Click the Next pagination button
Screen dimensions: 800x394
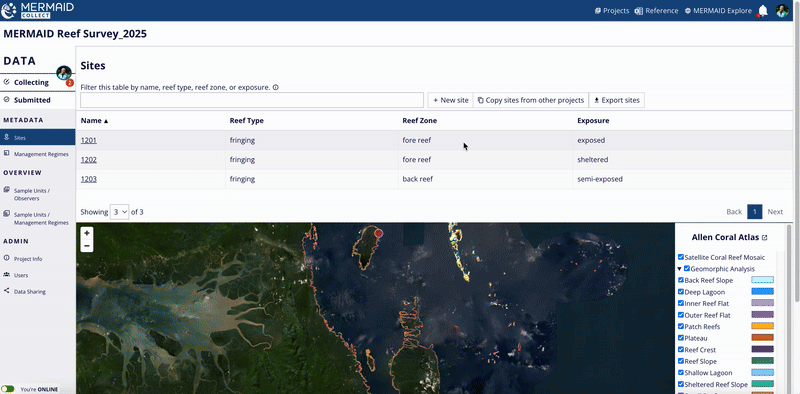point(775,212)
